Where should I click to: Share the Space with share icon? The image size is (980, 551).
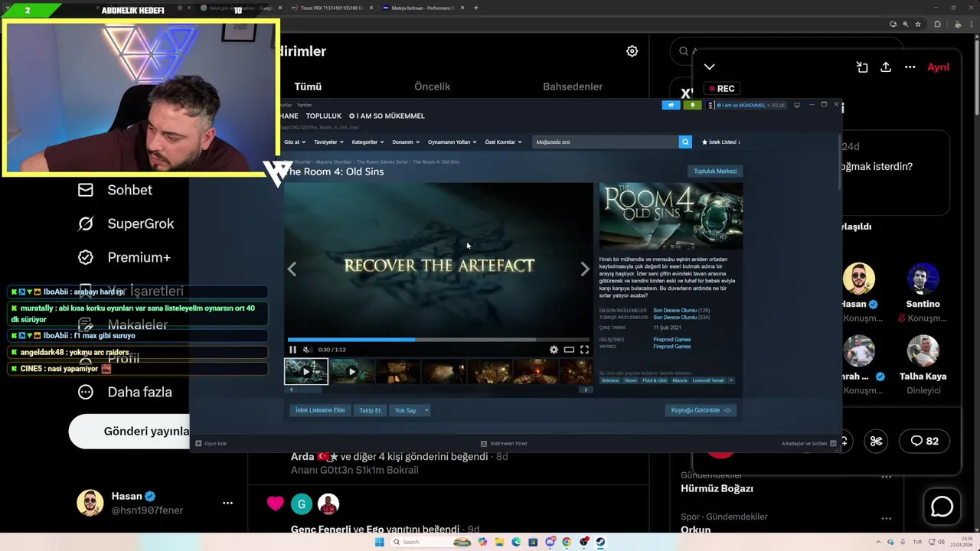[x=886, y=67]
